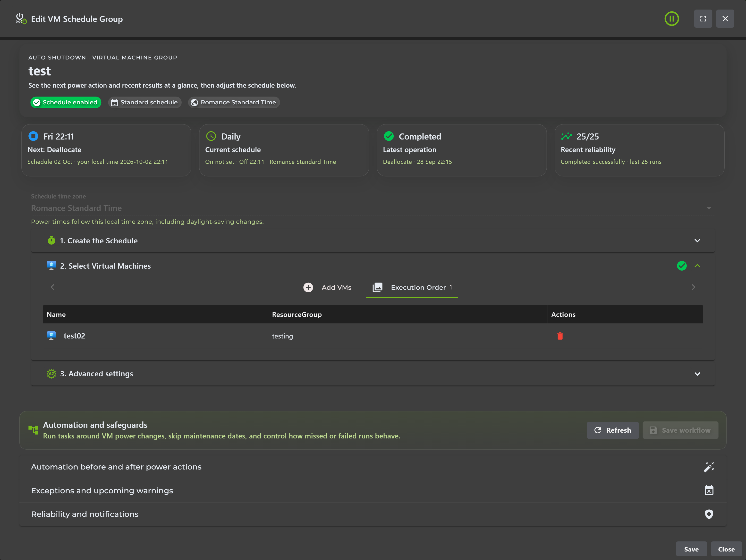Click the clock icon beside Daily

[x=211, y=136]
